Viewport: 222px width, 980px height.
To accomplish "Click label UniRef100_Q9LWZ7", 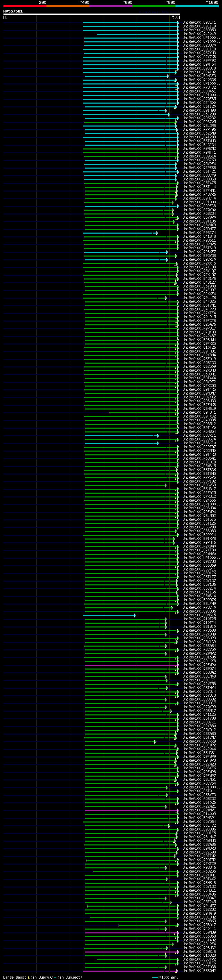I will click(x=199, y=906).
